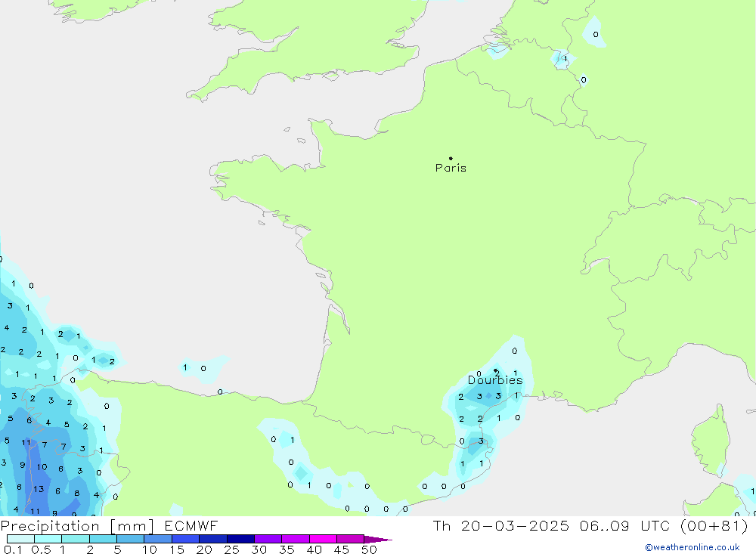Screen dimensions: 756x554
Task: Click the precipitation value 13 over Spain
Action: pos(39,489)
